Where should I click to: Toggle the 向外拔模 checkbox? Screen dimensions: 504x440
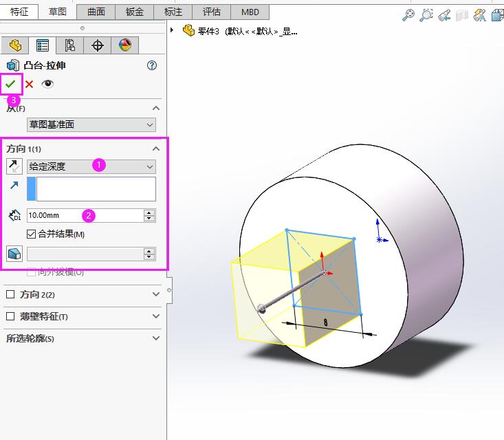tap(31, 272)
